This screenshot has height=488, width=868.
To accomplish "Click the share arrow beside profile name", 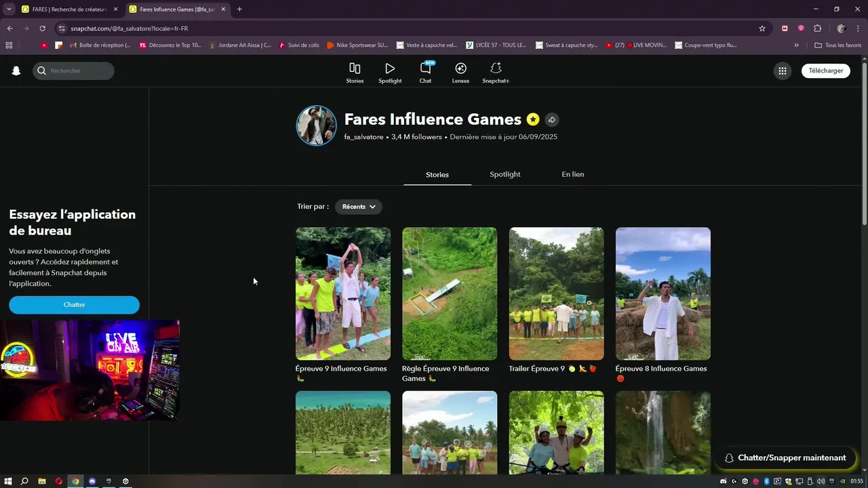I will pos(552,119).
